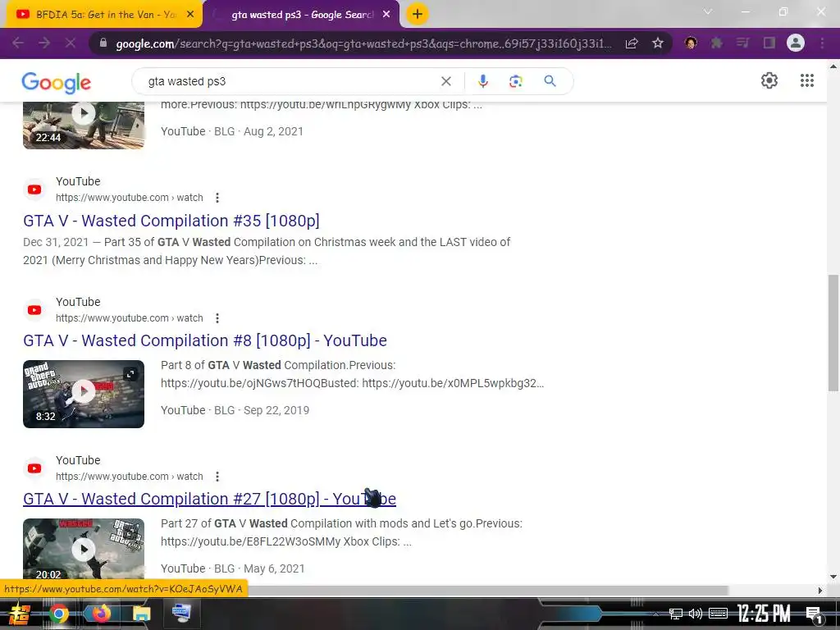Focus the browser address bar URL
Viewport: 840px width, 630px height.
tap(363, 43)
